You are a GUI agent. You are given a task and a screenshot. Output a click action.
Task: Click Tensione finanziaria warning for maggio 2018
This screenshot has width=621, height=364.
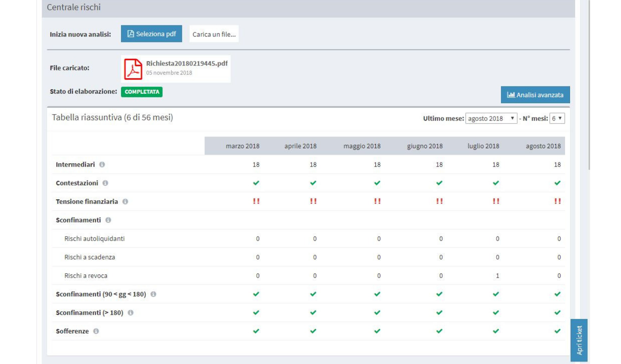coord(377,202)
